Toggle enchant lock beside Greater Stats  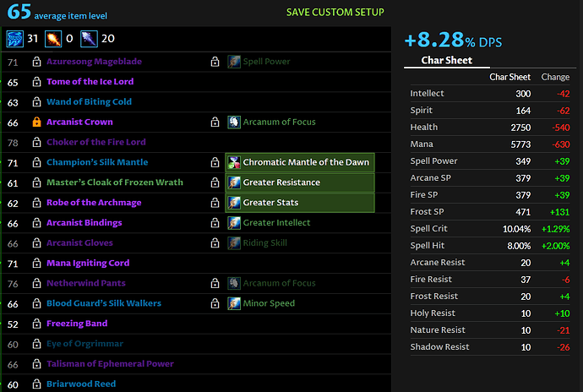pyautogui.click(x=215, y=202)
